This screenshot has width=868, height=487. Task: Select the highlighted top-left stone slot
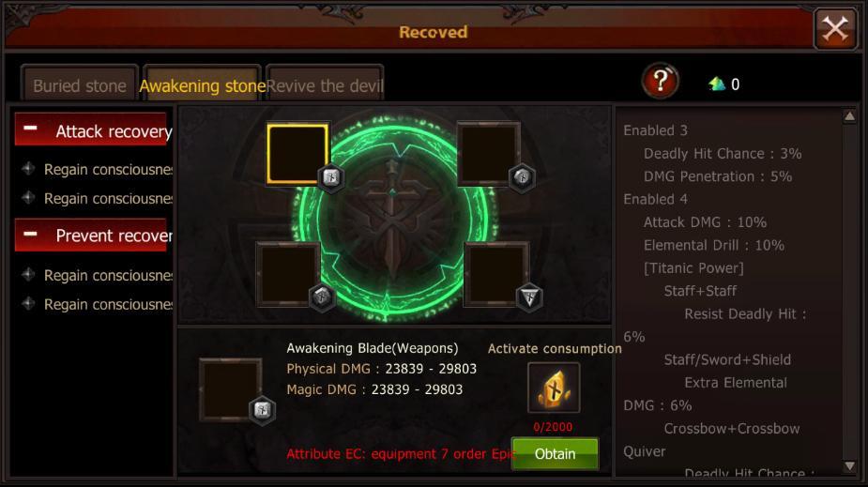point(297,153)
